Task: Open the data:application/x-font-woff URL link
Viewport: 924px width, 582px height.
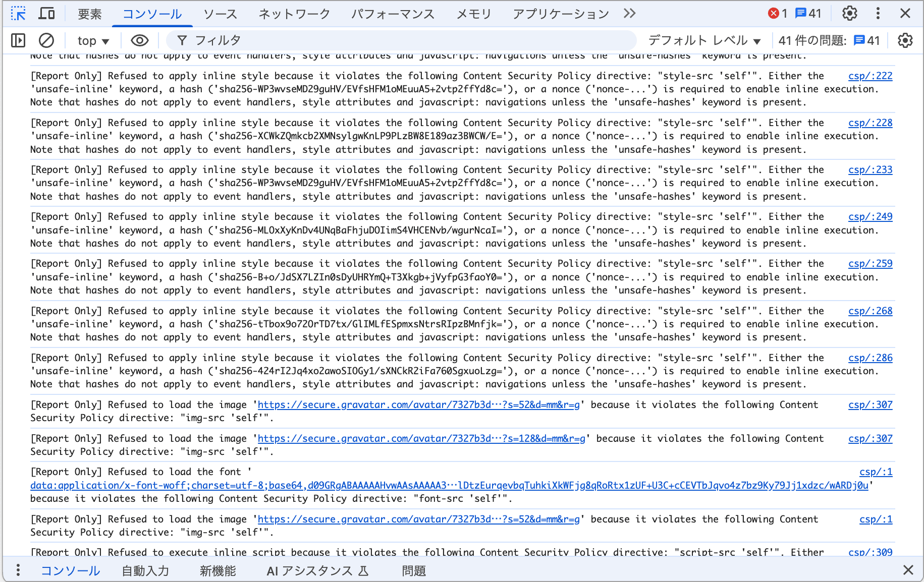Action: point(449,485)
